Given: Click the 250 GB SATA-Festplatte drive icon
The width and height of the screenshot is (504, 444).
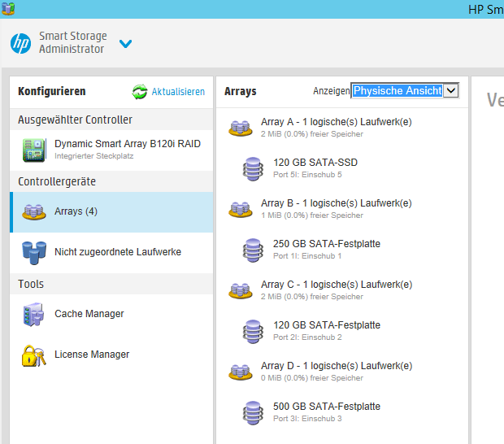Looking at the screenshot, I should [253, 250].
